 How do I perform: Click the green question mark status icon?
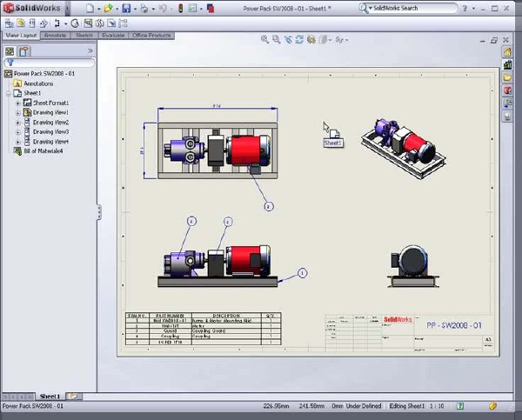[460, 406]
